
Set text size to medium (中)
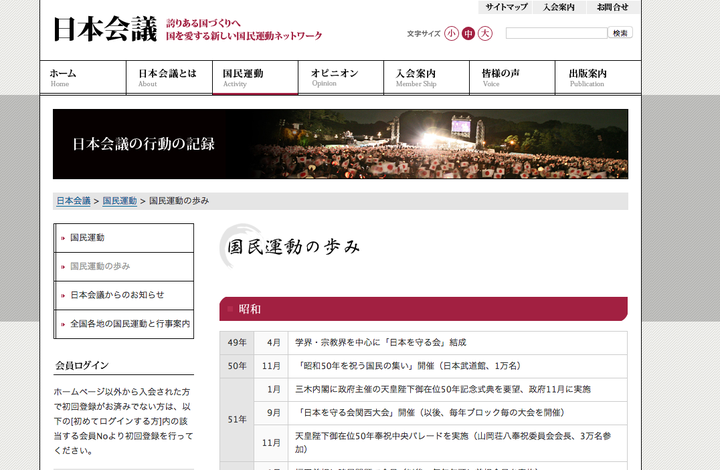coord(468,33)
